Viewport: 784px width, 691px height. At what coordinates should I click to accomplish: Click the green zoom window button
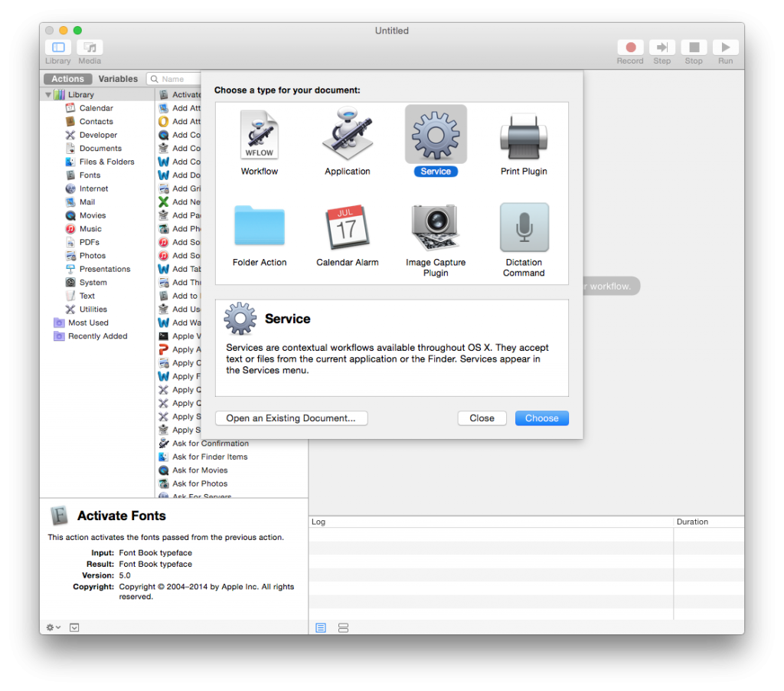[x=77, y=31]
